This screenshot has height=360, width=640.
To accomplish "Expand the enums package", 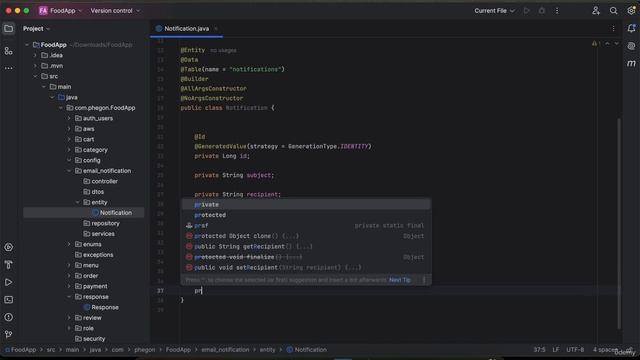I will [x=69, y=244].
